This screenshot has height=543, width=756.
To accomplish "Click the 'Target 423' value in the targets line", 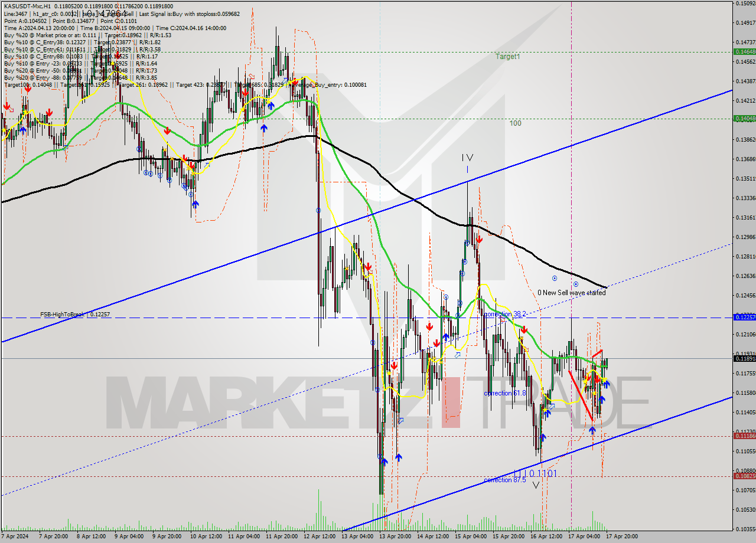I will 201,84.
